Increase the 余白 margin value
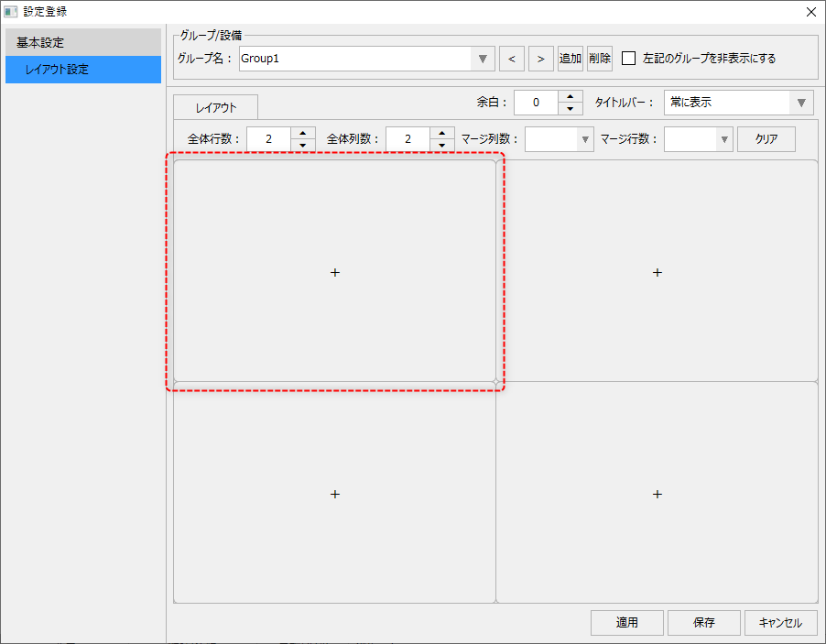This screenshot has height=644, width=826. pyautogui.click(x=571, y=97)
